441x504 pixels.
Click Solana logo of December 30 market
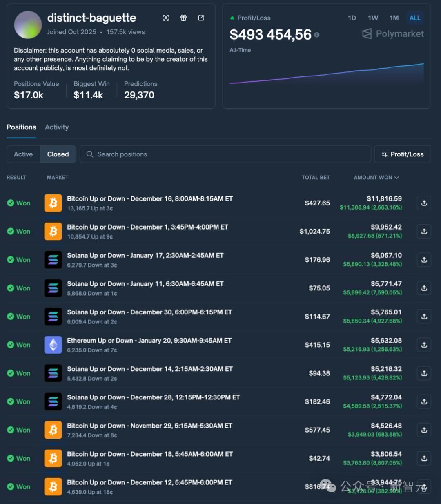click(x=53, y=317)
